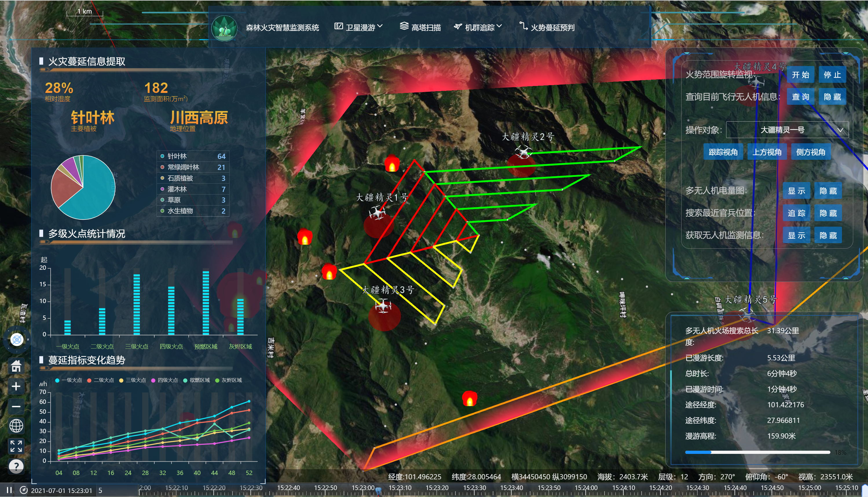This screenshot has height=497, width=868.
Task: Pause the timeline playback
Action: (9, 490)
